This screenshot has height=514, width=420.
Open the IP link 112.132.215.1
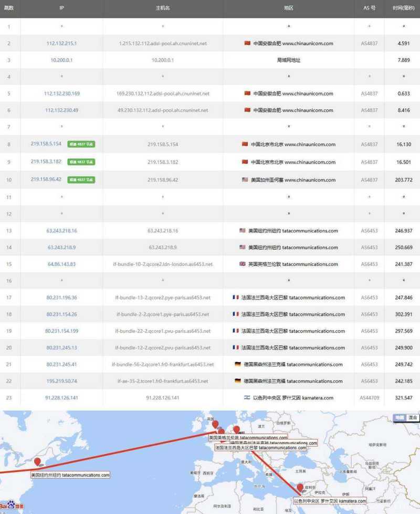(61, 44)
